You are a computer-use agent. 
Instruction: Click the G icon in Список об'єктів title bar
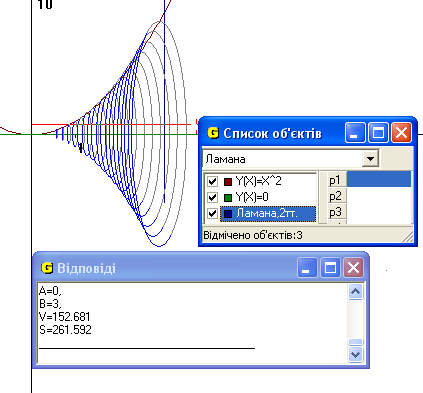[213, 133]
